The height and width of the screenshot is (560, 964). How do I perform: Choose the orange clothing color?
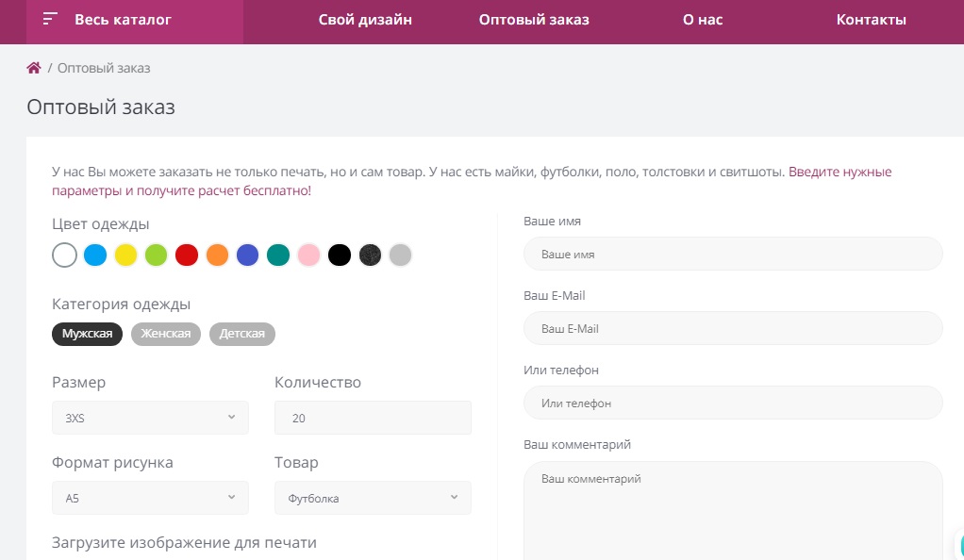(217, 255)
